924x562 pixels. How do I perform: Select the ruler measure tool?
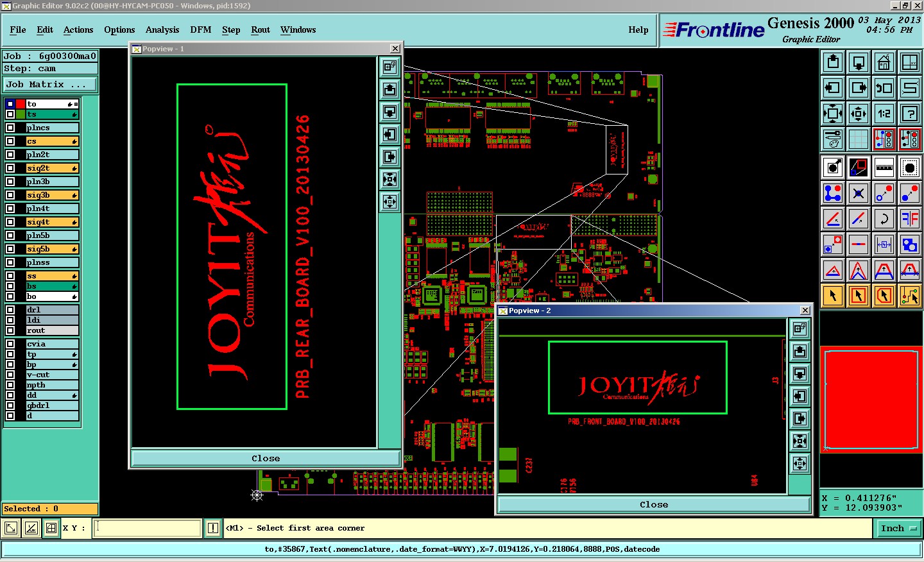coord(884,167)
